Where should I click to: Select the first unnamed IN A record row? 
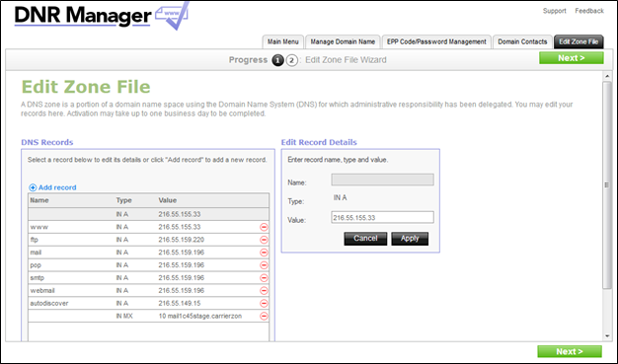tap(149, 214)
